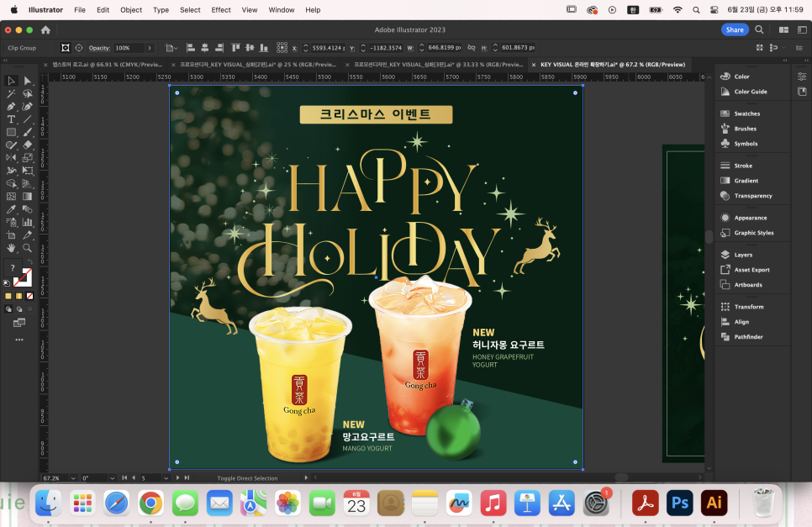
Task: Choose the Line Segment tool
Action: click(x=28, y=119)
